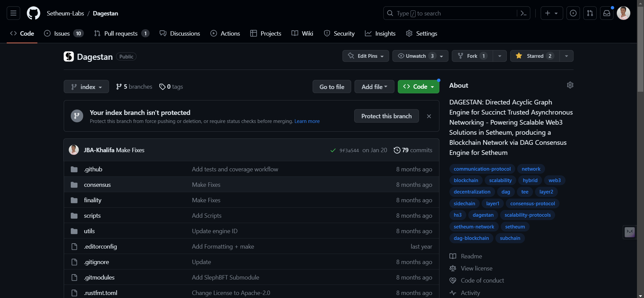The height and width of the screenshot is (298, 644).
Task: Open the pull requests icon in header
Action: pyautogui.click(x=590, y=13)
